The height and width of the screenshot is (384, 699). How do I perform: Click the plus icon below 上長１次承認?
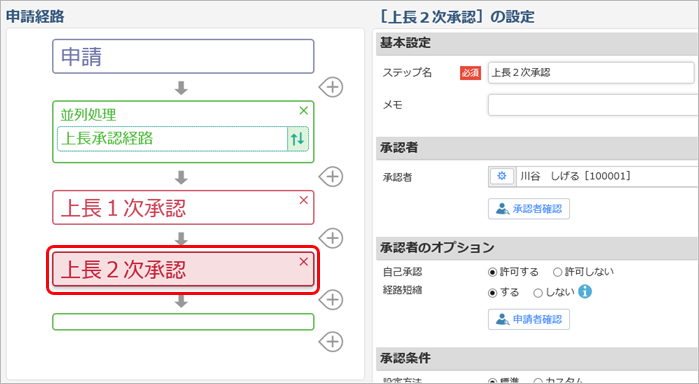point(331,238)
